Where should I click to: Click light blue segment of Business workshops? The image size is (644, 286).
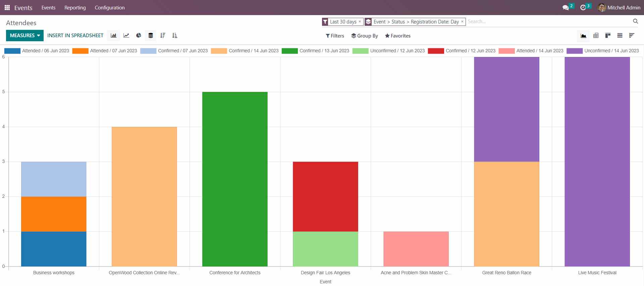[54, 179]
